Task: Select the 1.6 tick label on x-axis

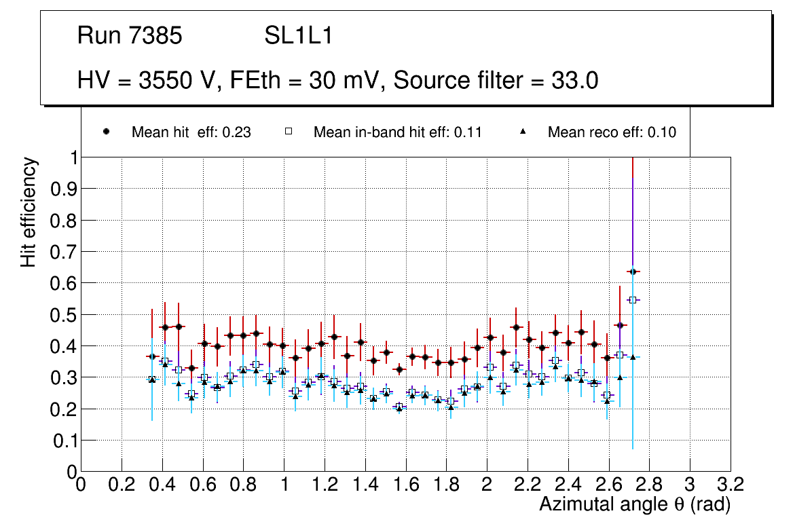Action: coord(405,485)
